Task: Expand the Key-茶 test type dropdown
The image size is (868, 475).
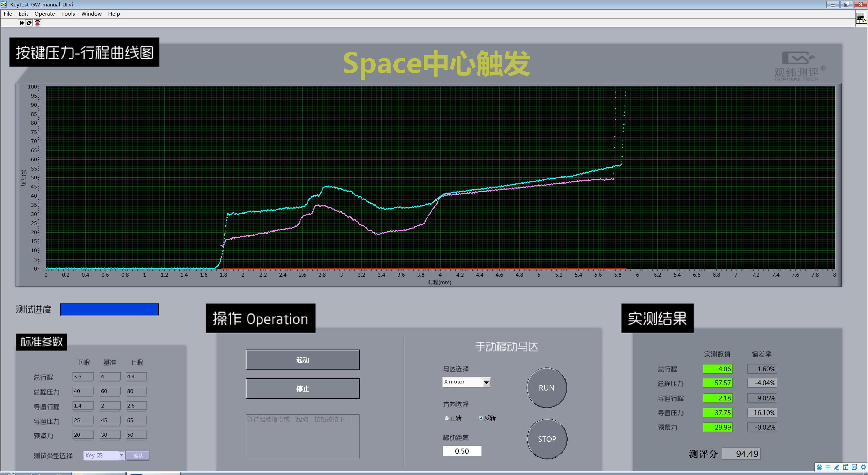Action: coord(121,455)
